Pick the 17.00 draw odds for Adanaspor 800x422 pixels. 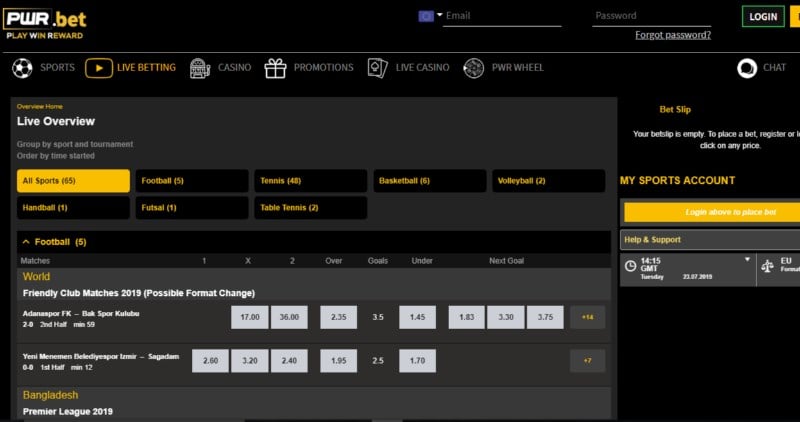pos(249,317)
